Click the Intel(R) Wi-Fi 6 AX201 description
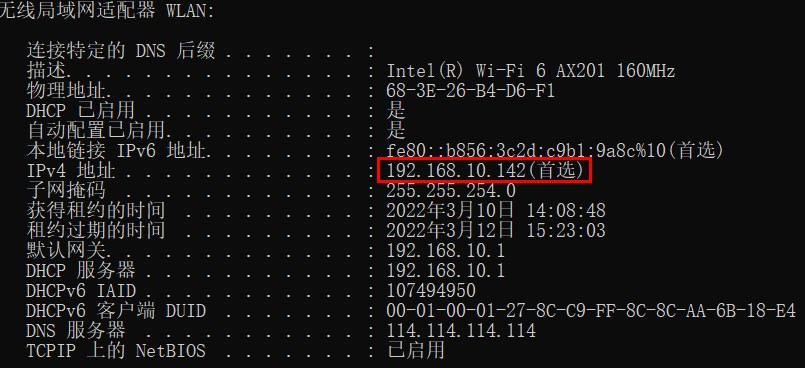 [530, 71]
